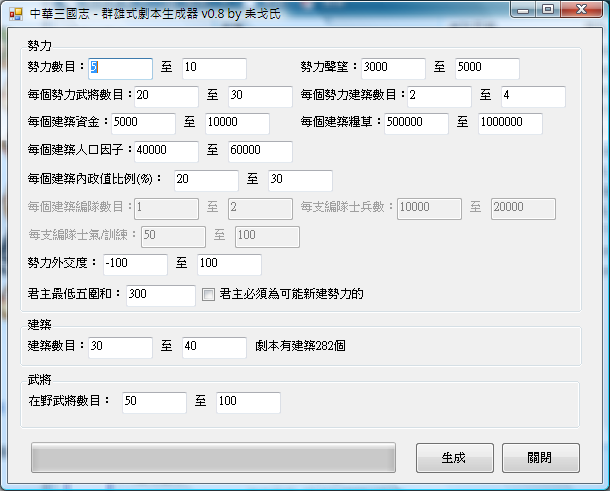Click 每個勢力武將數目 maximum field 30
This screenshot has height=491, width=610.
click(x=260, y=96)
